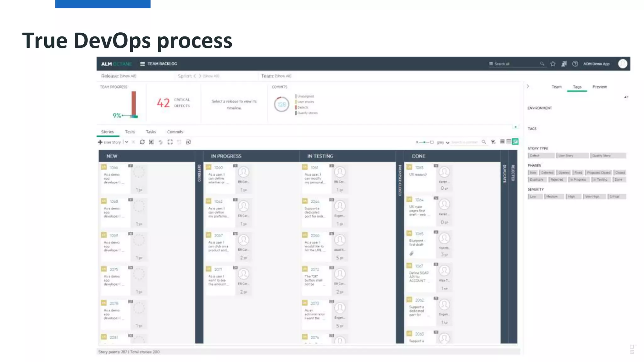Click the attachment paperclip on card 1065
644x362 pixels.
coord(411,254)
